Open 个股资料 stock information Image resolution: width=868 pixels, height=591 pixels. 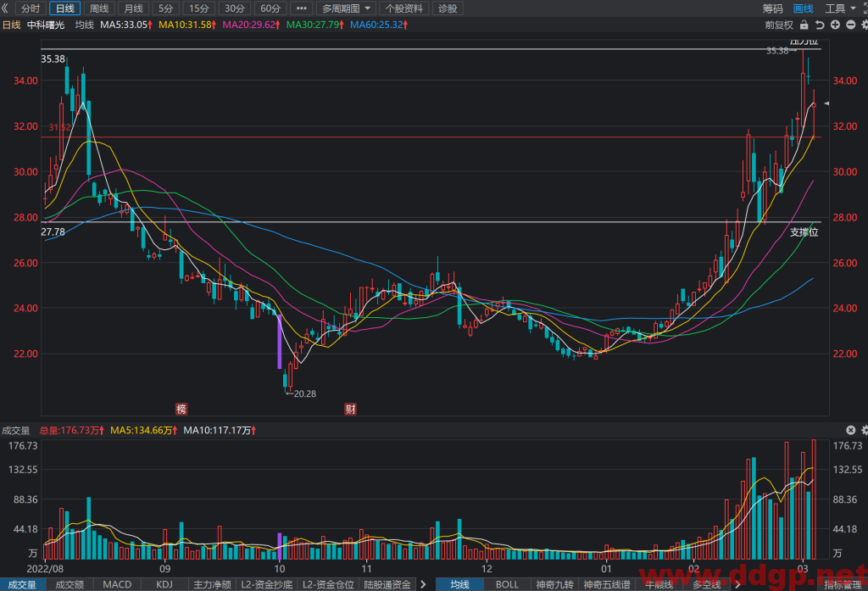[x=404, y=8]
